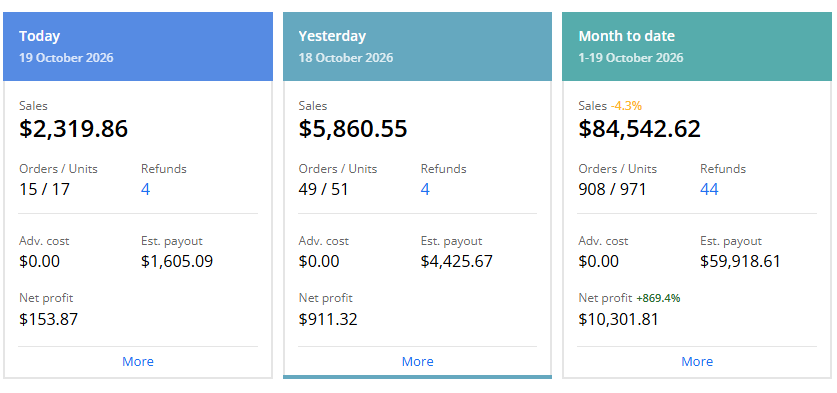Click the -4.3% sales change indicator
This screenshot has width=837, height=393.
pos(626,106)
